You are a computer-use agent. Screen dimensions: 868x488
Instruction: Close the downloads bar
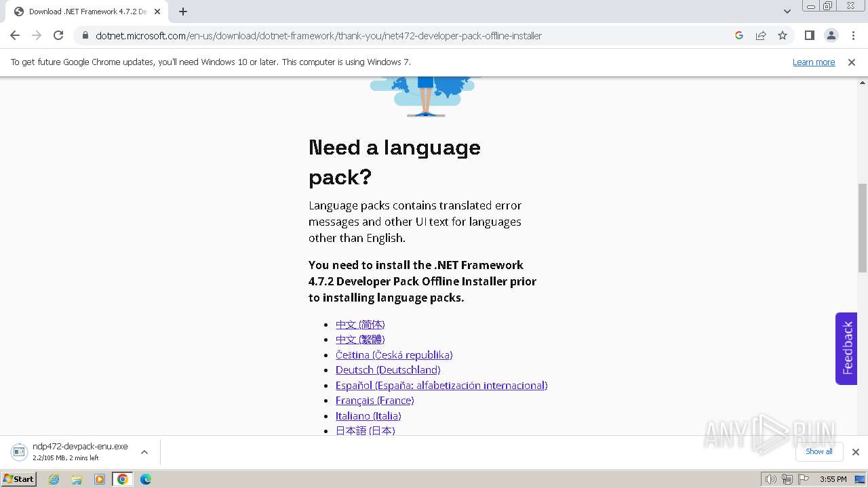point(856,452)
